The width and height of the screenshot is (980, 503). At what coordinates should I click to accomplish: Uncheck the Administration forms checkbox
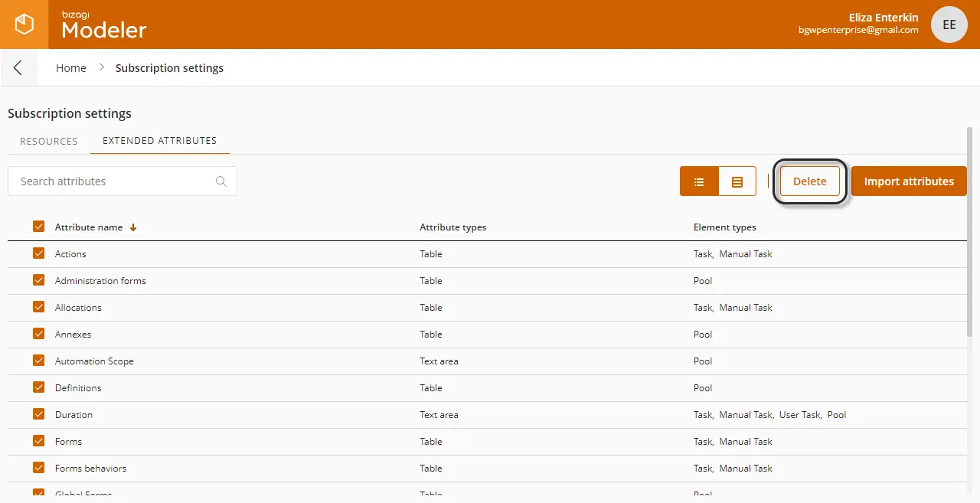click(x=39, y=280)
